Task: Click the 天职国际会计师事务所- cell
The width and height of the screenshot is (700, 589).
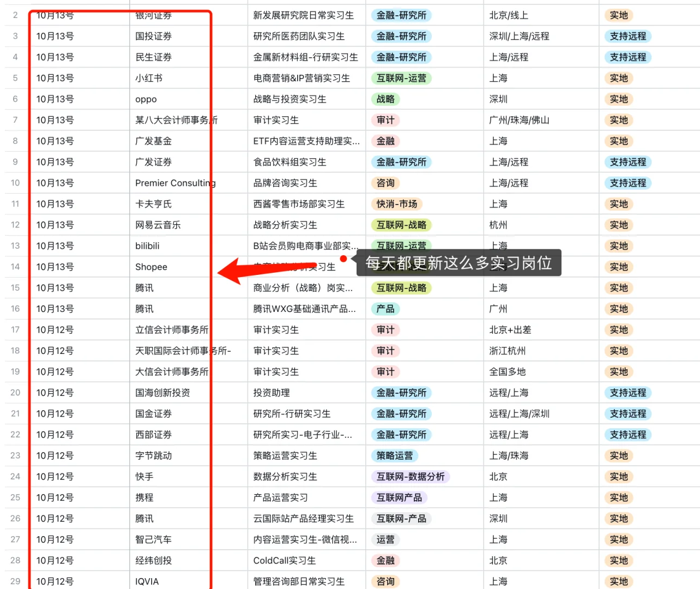Action: pyautogui.click(x=188, y=351)
